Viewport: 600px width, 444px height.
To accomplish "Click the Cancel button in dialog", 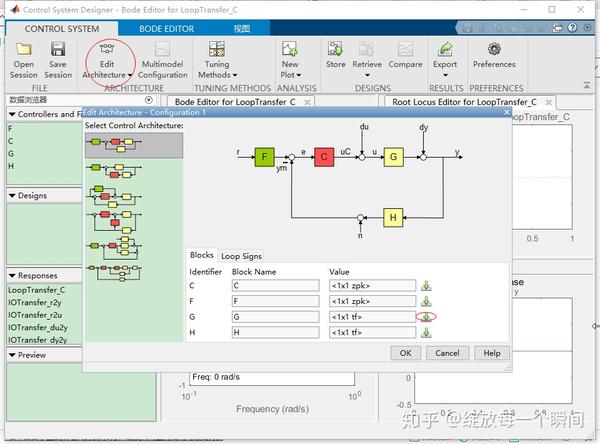I will tap(447, 353).
